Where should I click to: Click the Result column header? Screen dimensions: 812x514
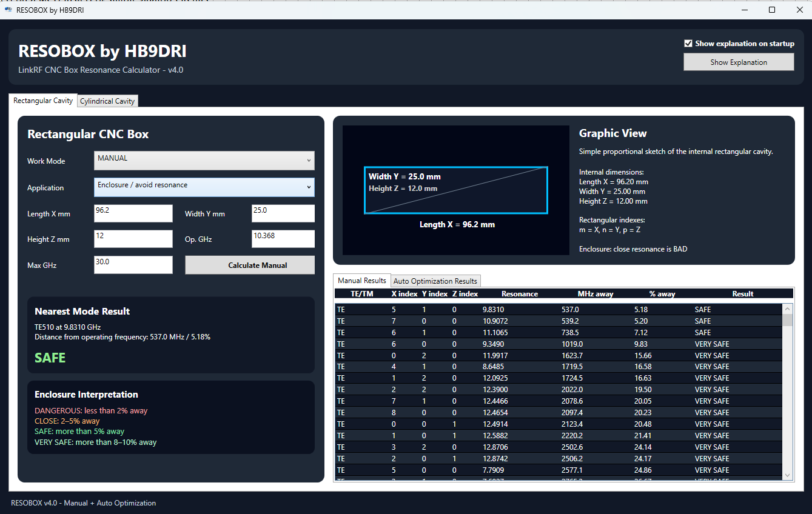tap(742, 294)
